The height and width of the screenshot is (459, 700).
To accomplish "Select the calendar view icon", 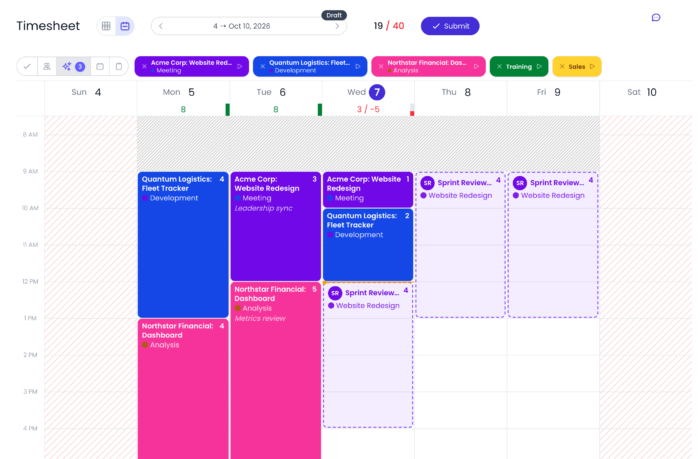I will point(125,26).
